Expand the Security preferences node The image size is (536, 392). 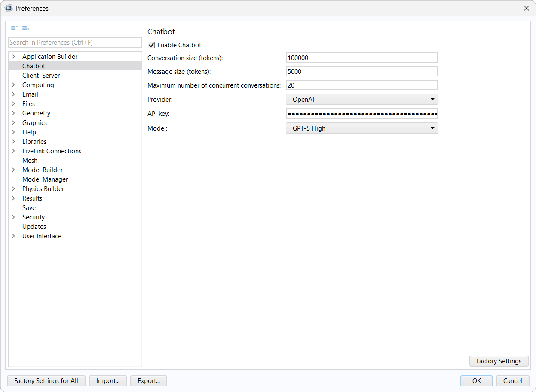[14, 217]
